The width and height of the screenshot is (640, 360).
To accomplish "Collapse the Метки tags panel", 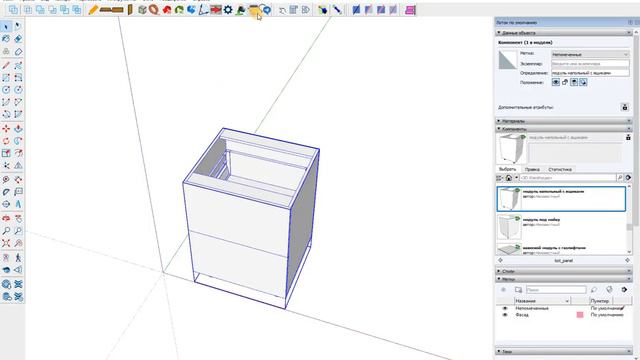I will click(x=563, y=279).
